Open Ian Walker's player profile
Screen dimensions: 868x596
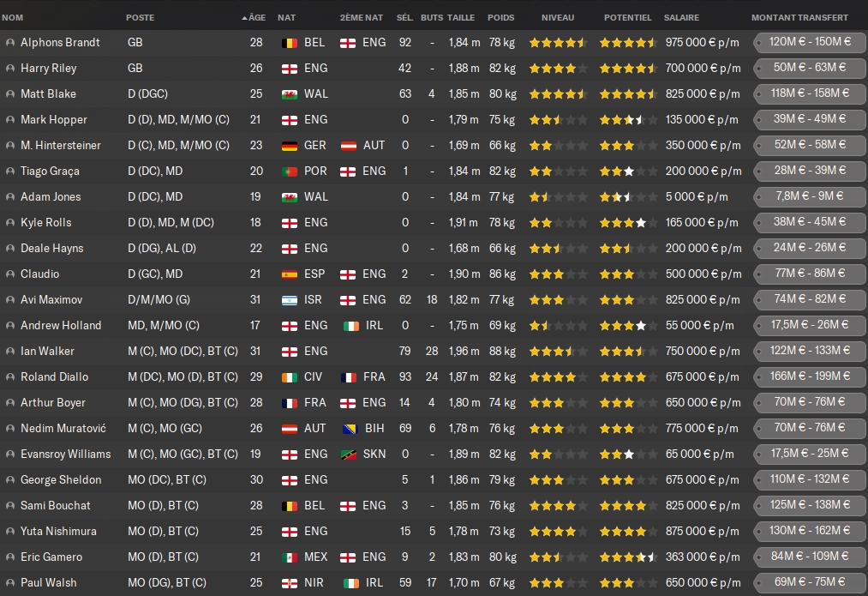pos(47,352)
